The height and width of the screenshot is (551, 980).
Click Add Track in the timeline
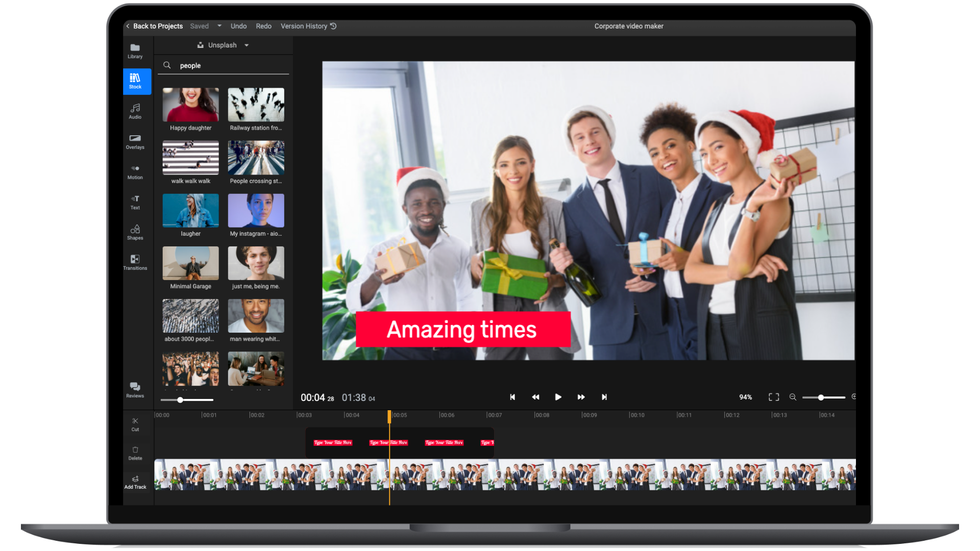pyautogui.click(x=135, y=482)
